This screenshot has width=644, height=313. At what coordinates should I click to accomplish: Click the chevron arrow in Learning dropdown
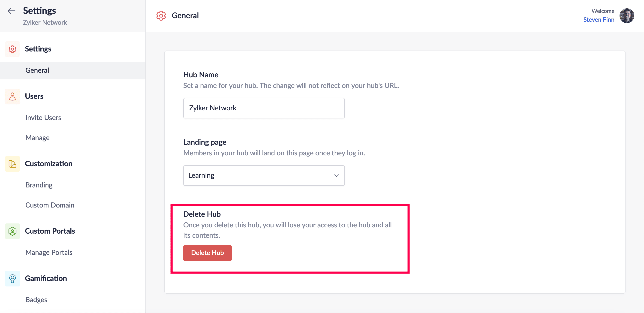pyautogui.click(x=336, y=175)
